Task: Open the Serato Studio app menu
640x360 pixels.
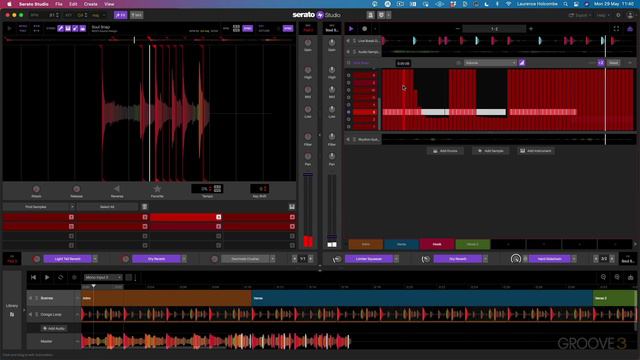Action: click(34, 4)
